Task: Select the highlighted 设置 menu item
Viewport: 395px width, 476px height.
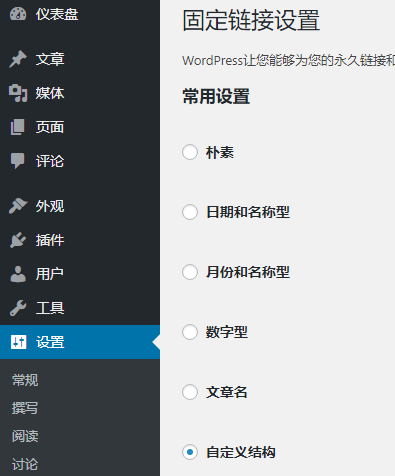Action: click(x=80, y=342)
